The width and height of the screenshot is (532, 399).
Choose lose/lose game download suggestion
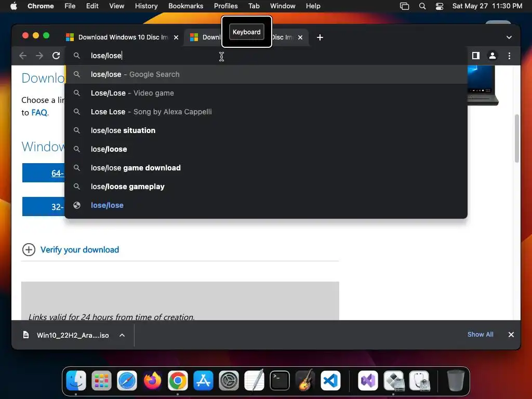click(x=267, y=168)
